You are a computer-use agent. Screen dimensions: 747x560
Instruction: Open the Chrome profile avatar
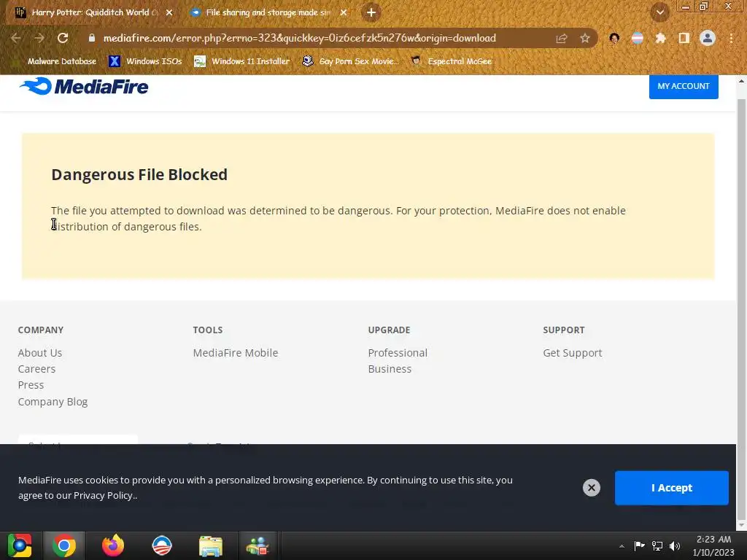[x=708, y=38]
